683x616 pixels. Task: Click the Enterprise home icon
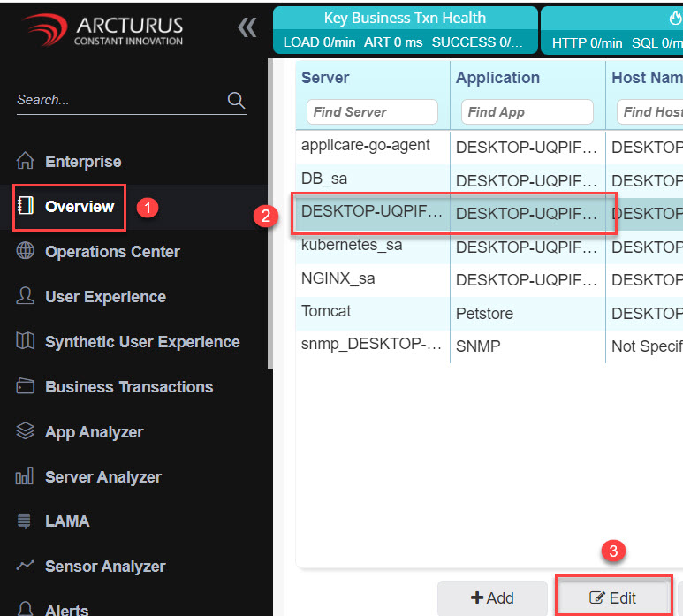pos(26,161)
